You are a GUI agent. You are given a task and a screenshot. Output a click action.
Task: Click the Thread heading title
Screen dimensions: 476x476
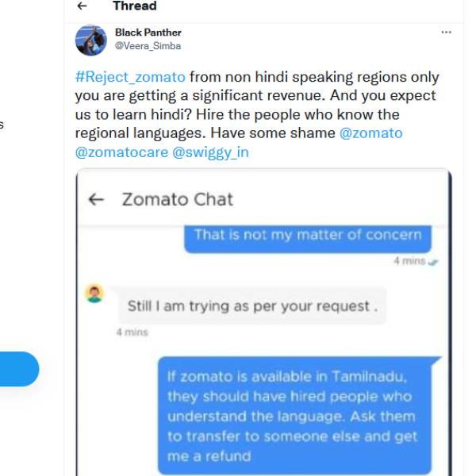(134, 6)
